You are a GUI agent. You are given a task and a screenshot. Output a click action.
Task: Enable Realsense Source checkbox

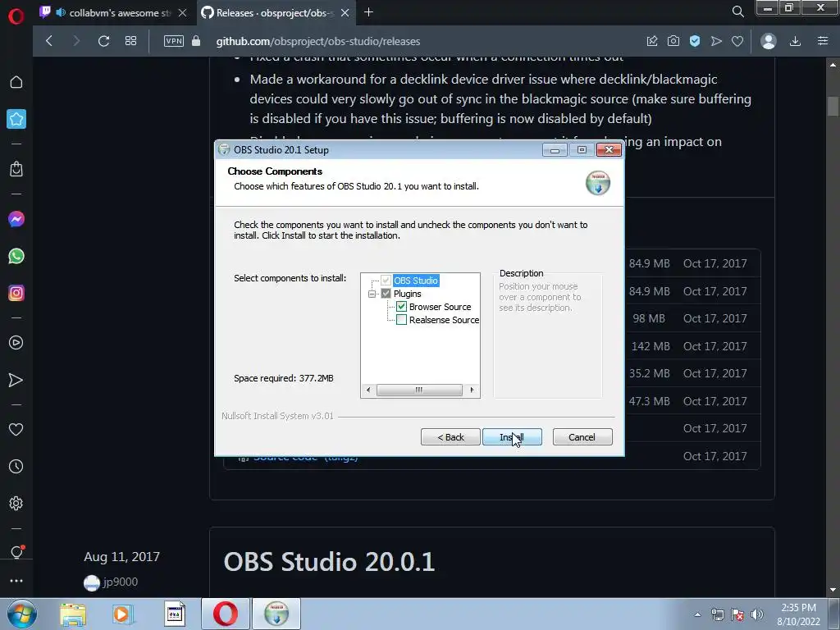[x=401, y=320]
